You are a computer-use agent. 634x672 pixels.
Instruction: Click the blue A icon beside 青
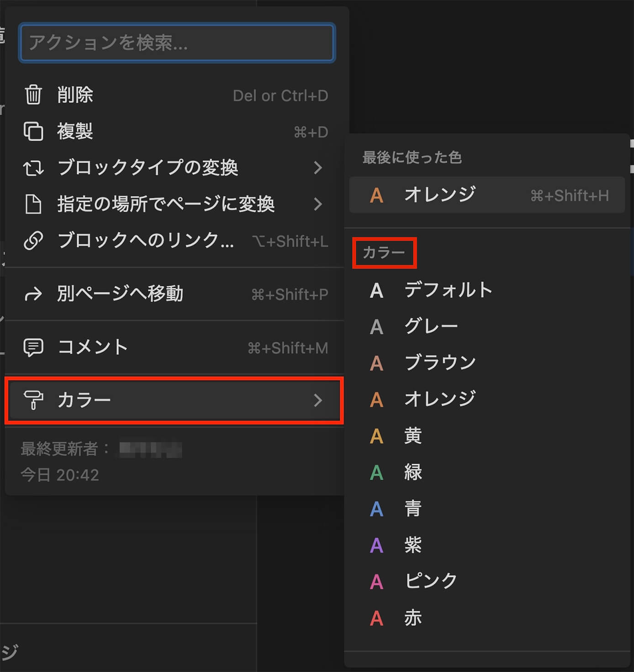pyautogui.click(x=376, y=509)
